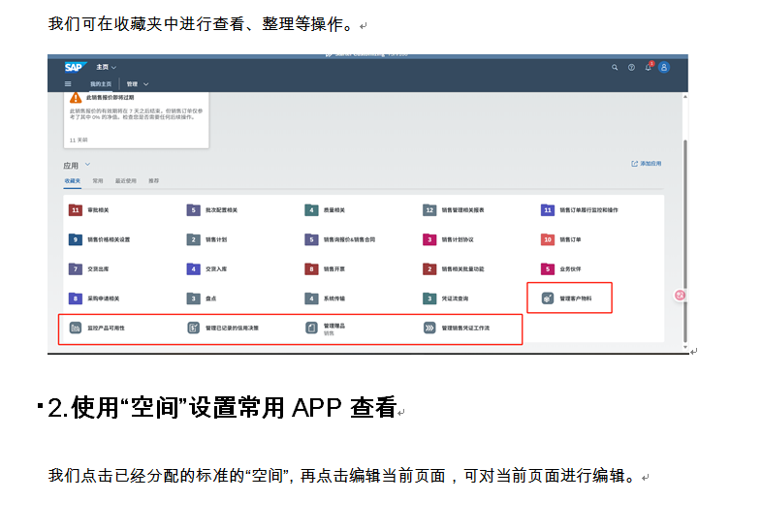Switch to the 最近使用 tab
Viewport: 762px width, 532px height.
pyautogui.click(x=125, y=180)
